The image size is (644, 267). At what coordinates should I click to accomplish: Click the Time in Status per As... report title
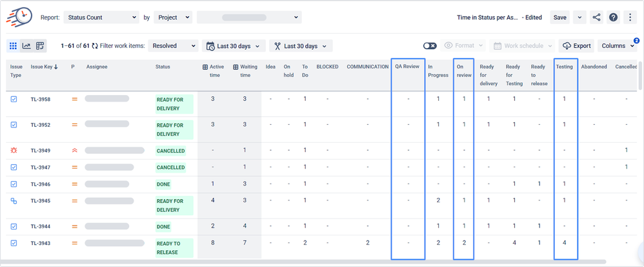tap(488, 17)
